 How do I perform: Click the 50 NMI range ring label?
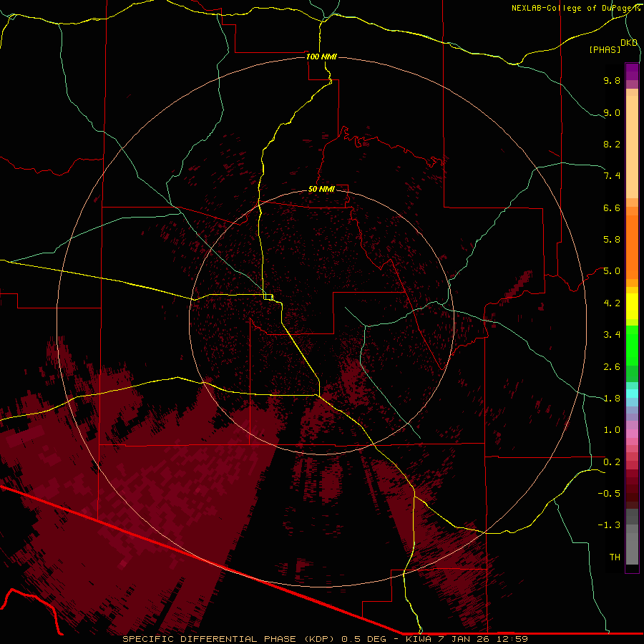(321, 189)
